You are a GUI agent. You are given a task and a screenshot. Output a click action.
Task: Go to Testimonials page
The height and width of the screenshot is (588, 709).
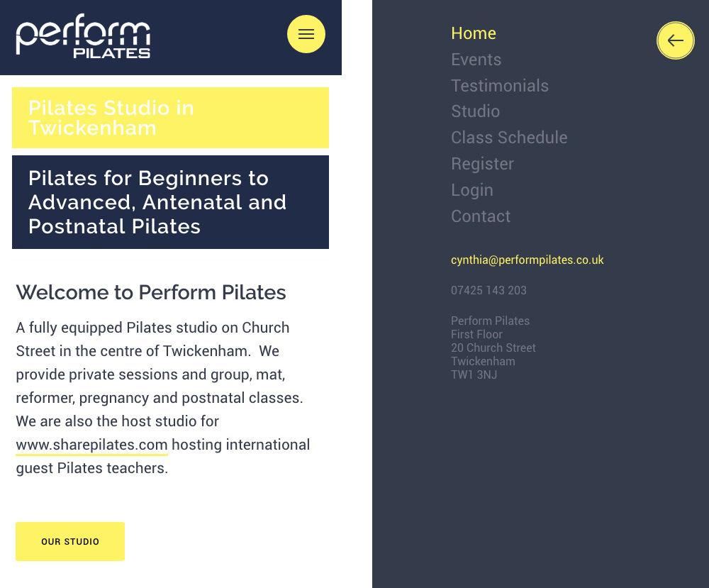500,86
